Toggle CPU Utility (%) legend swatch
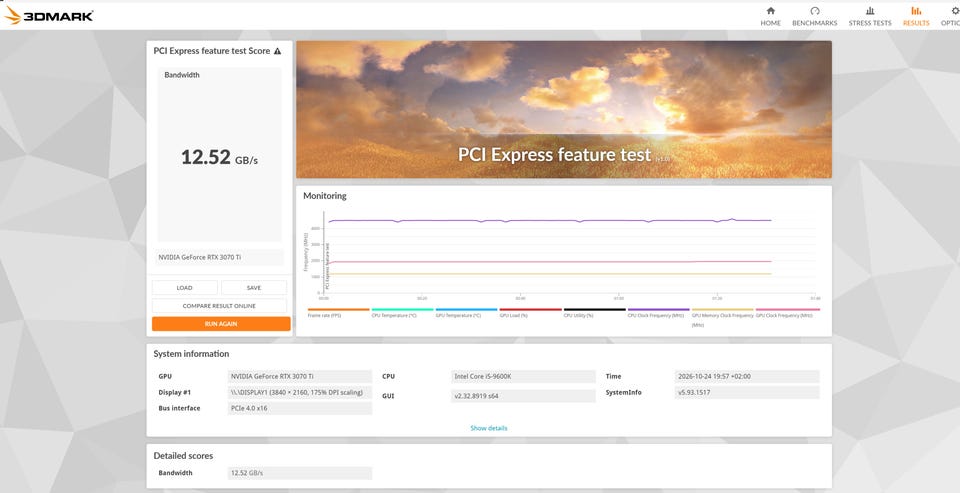 (x=594, y=310)
